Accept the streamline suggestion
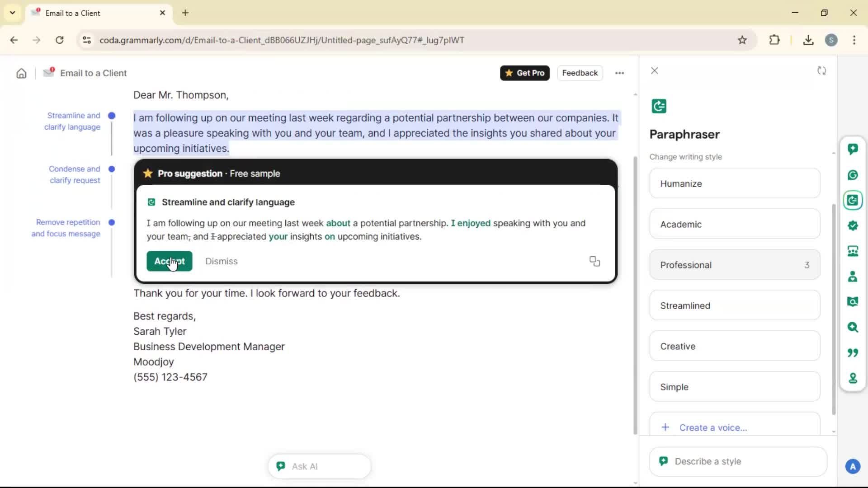The height and width of the screenshot is (488, 868). pyautogui.click(x=169, y=261)
